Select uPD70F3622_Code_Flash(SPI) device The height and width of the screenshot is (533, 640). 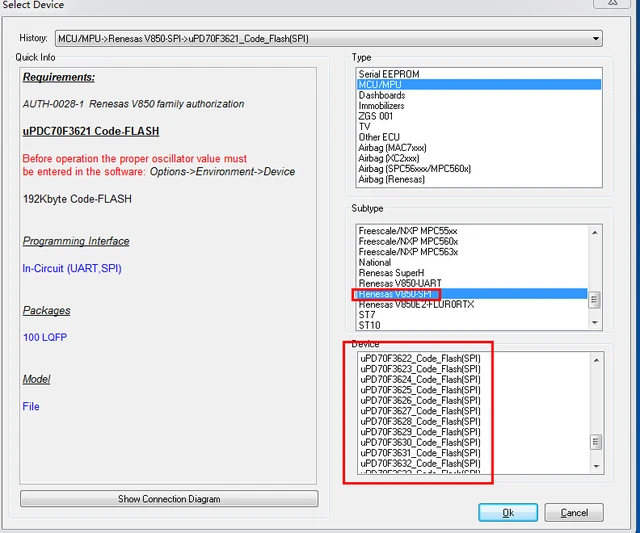[420, 358]
